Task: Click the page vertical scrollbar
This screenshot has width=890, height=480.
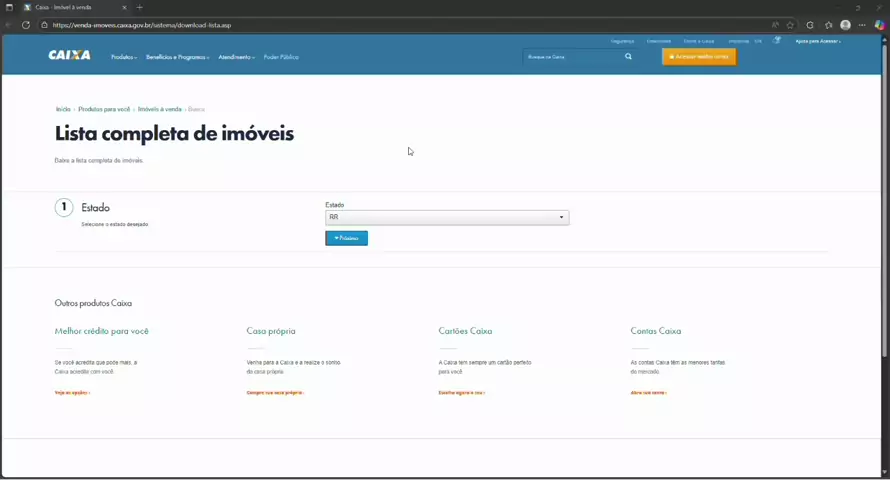Action: [x=884, y=199]
